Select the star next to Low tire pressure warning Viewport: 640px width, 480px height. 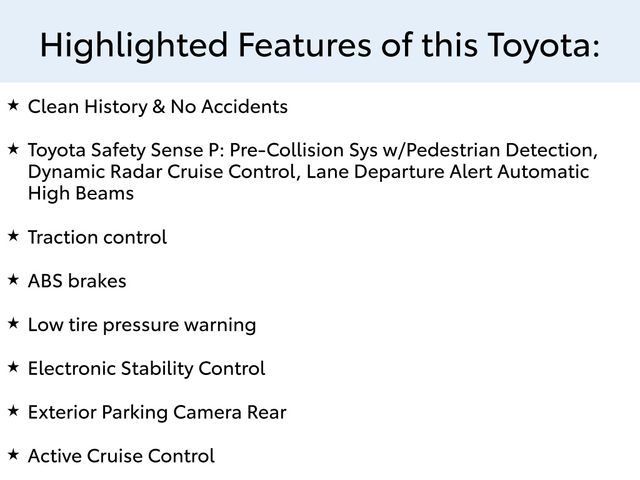point(12,323)
